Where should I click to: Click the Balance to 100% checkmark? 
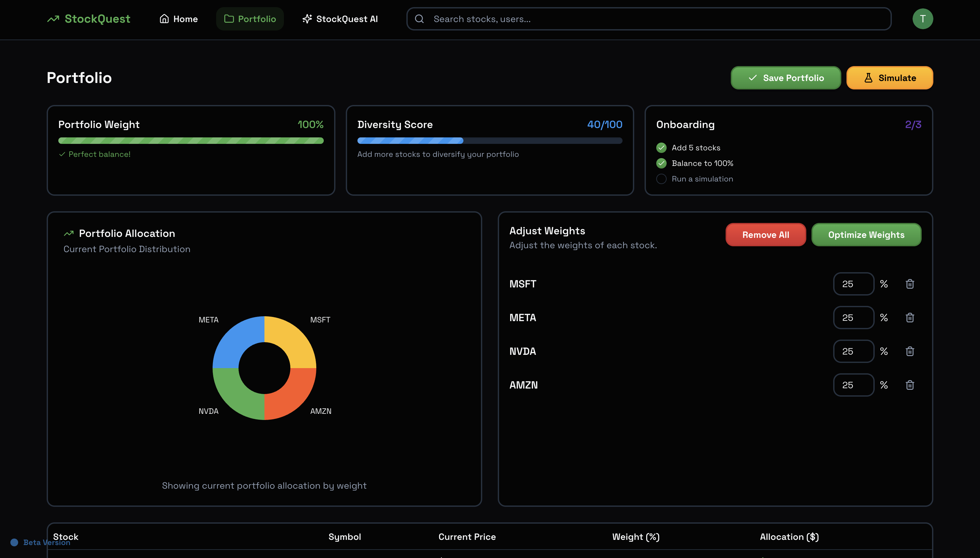pyautogui.click(x=661, y=163)
